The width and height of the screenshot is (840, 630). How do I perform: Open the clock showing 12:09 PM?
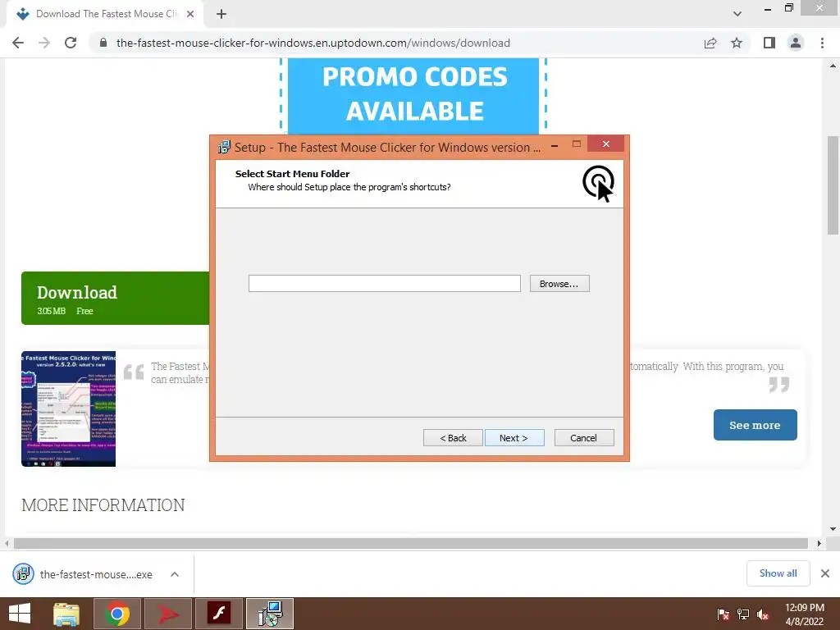tap(804, 614)
